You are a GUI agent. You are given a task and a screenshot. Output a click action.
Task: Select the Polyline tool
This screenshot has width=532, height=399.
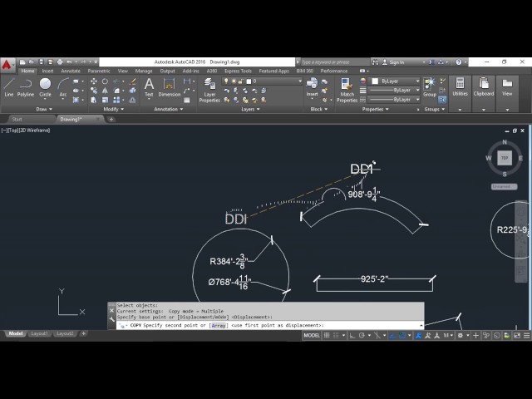[x=26, y=87]
